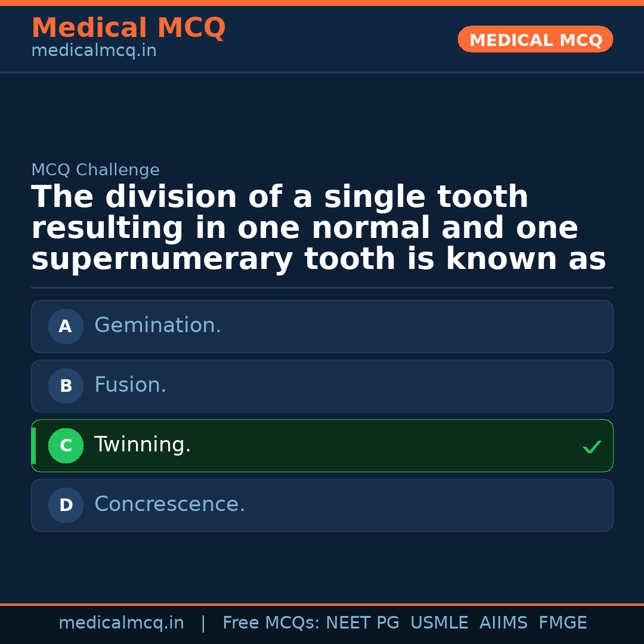Select answer option A Gemination
644x644 pixels.
pyautogui.click(x=322, y=326)
